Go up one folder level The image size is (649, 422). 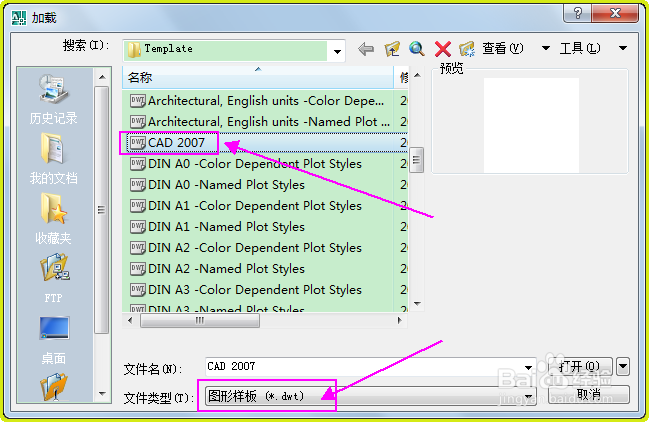coord(392,49)
